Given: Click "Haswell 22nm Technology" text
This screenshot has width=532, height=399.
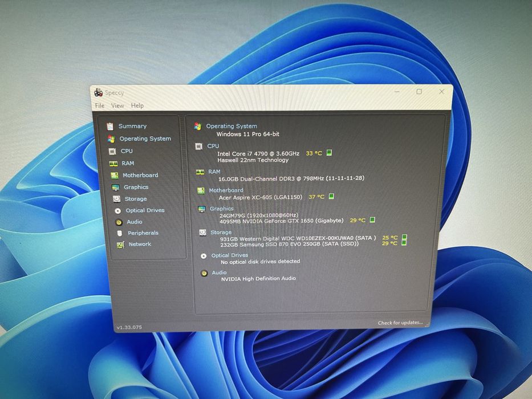Looking at the screenshot, I should [253, 160].
